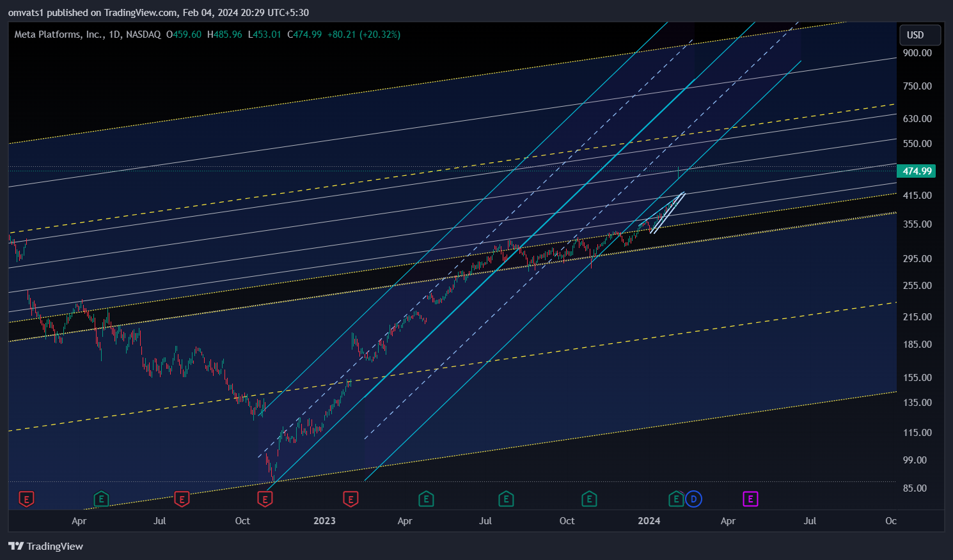Click the change value +80.21 (+20.32%)
Viewport: 953px width, 560px height.
(364, 35)
